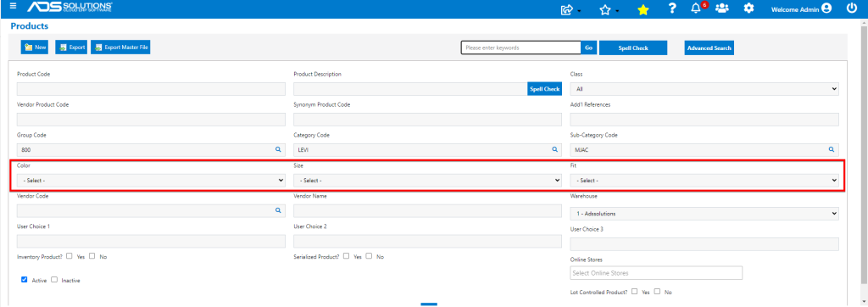Viewport: 868px width, 307px height.
Task: Check Inventory Product No
Action: (x=92, y=256)
